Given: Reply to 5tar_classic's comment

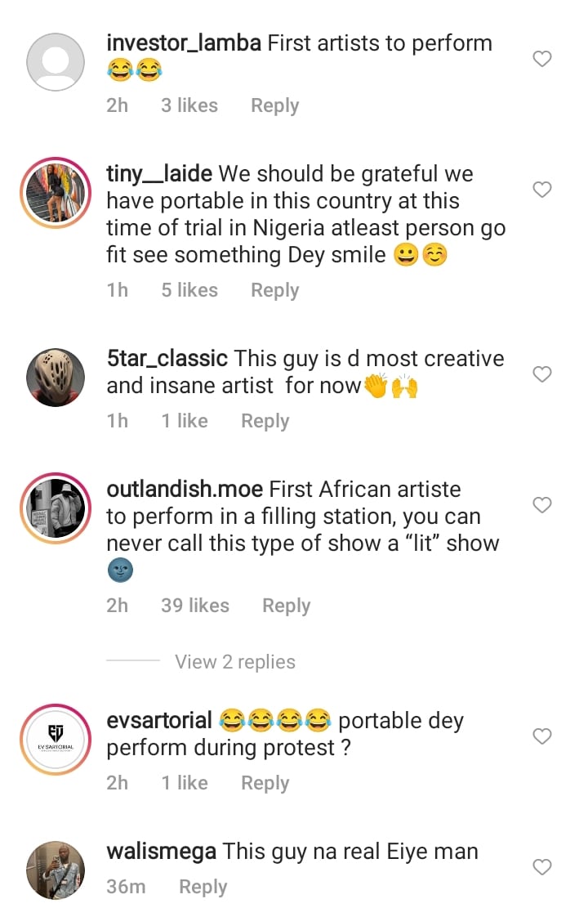Looking at the screenshot, I should [265, 421].
